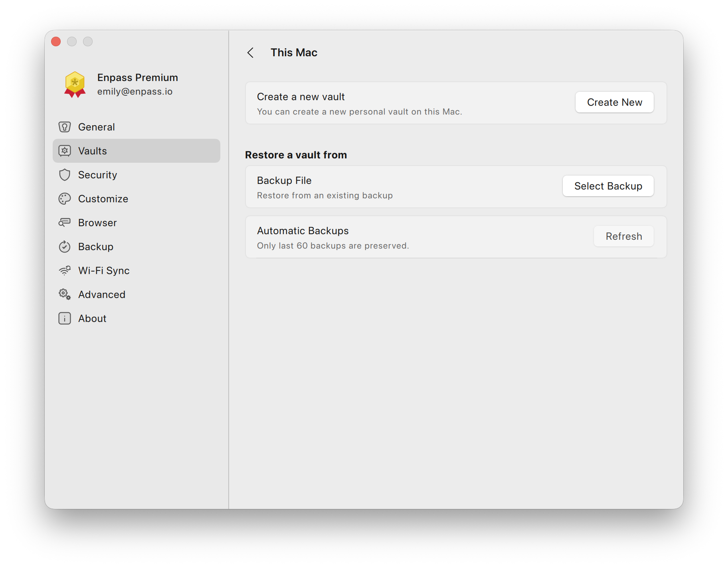Go back with the left chevron
The image size is (728, 568).
point(251,53)
